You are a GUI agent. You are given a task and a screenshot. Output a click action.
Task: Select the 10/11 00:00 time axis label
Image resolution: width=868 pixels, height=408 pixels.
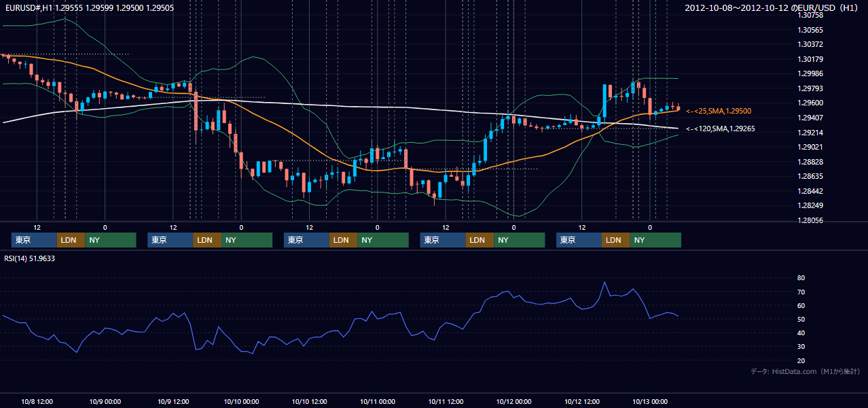(x=378, y=401)
